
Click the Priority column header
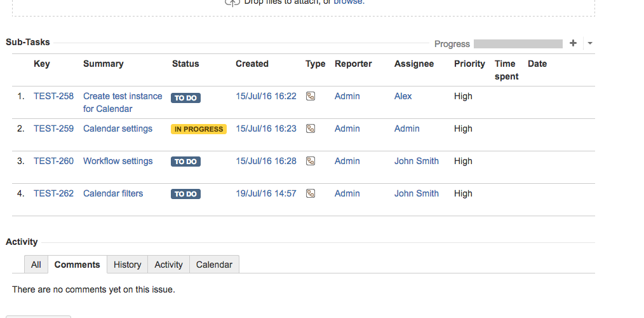click(x=469, y=64)
